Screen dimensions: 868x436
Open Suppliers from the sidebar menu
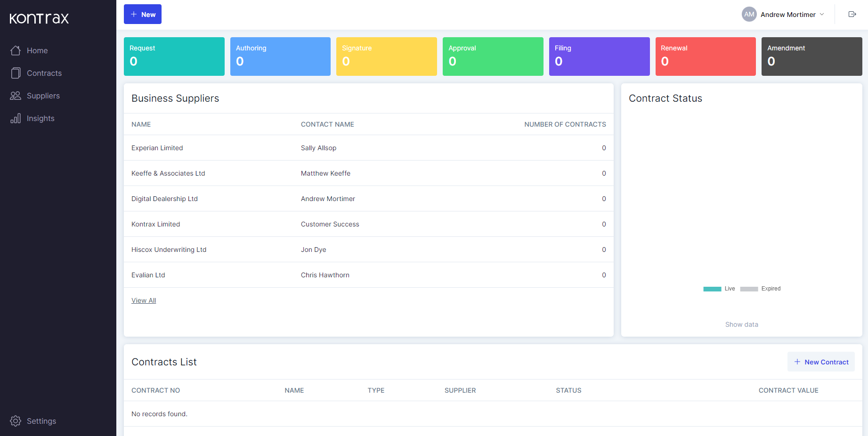pyautogui.click(x=41, y=96)
